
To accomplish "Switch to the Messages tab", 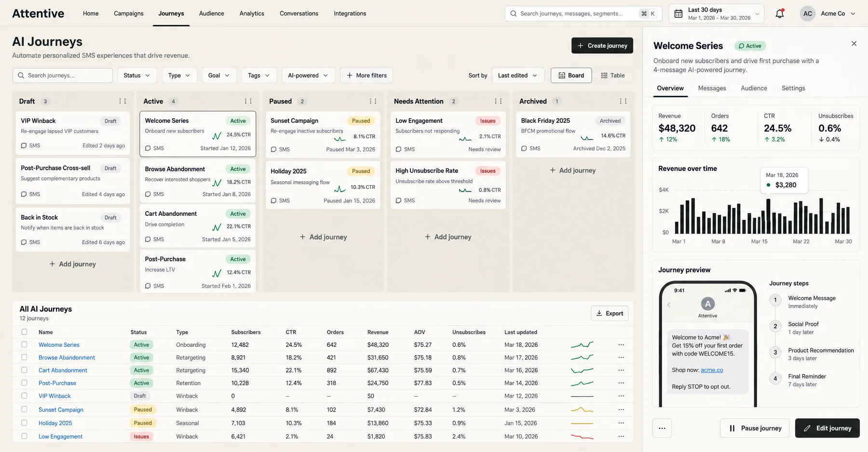I will 712,88.
